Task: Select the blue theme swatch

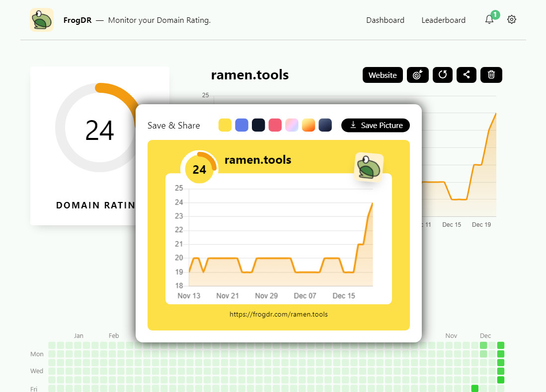Action: pos(241,125)
